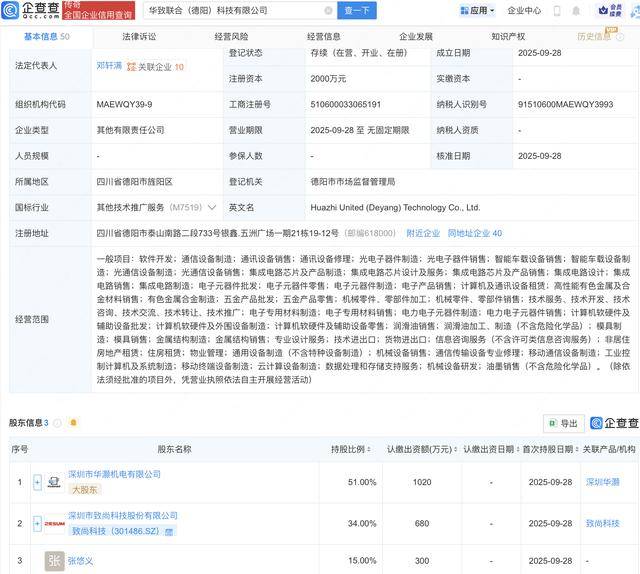Open the 同地址企业 40 link
Screen dimensions: 640x574
475,233
